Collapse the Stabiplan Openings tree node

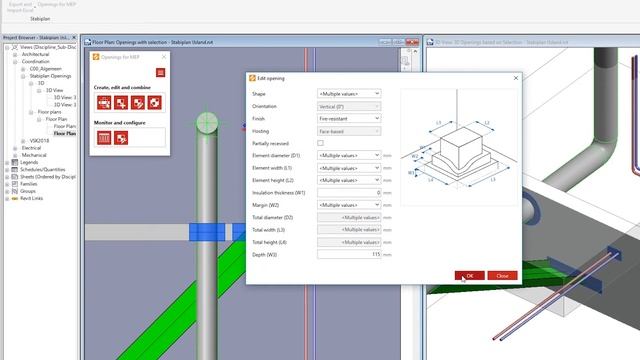[23, 76]
